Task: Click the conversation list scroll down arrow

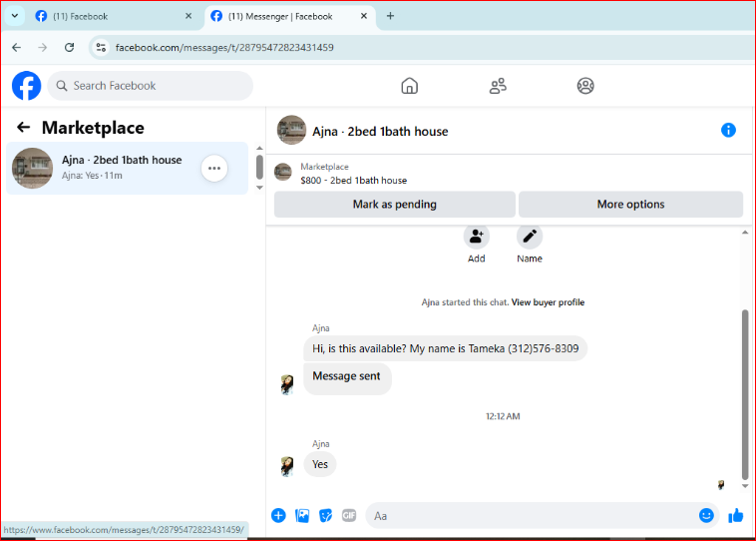Action: [x=259, y=188]
